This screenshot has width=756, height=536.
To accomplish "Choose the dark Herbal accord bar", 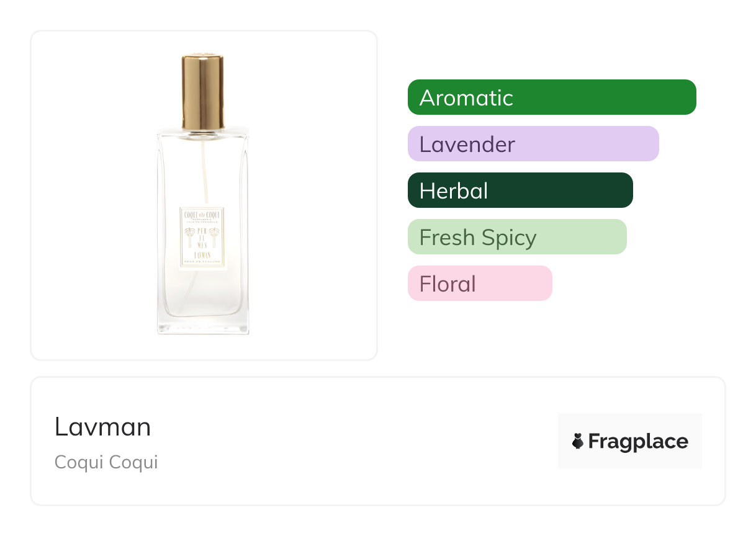I will click(520, 190).
